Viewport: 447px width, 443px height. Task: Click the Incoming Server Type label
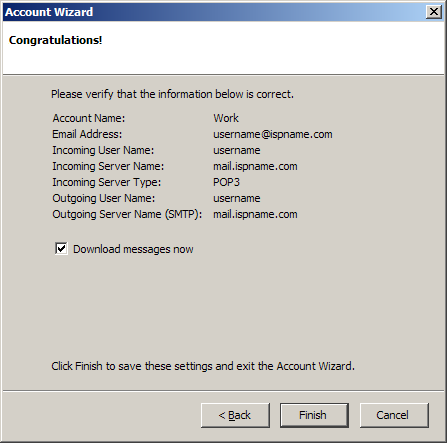tap(106, 182)
